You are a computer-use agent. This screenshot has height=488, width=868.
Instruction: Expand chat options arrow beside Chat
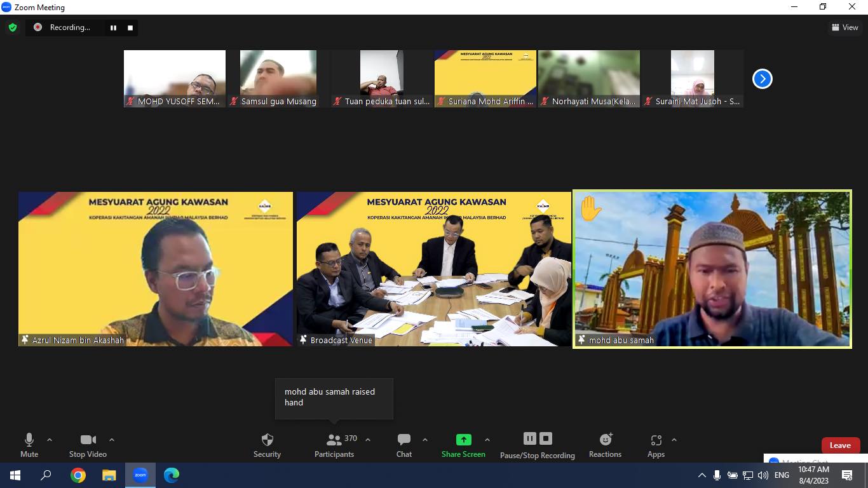(425, 440)
